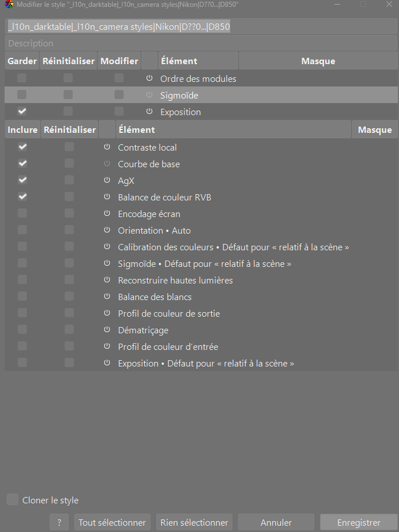Select the Ordre des modules row

click(x=201, y=78)
